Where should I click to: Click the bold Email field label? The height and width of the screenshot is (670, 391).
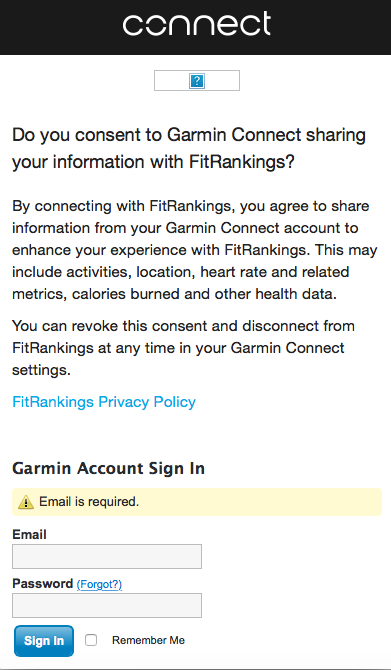[x=29, y=535]
